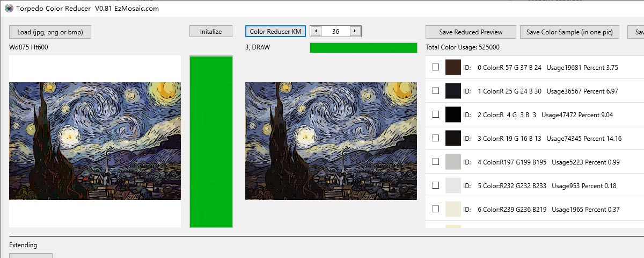This screenshot has width=644, height=258.
Task: Check the box for color ID 3
Action: [436, 138]
